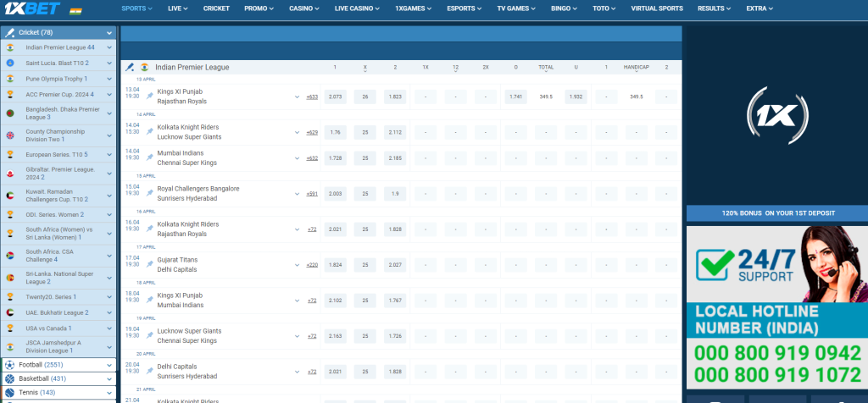Open the LIVE menu

point(178,8)
